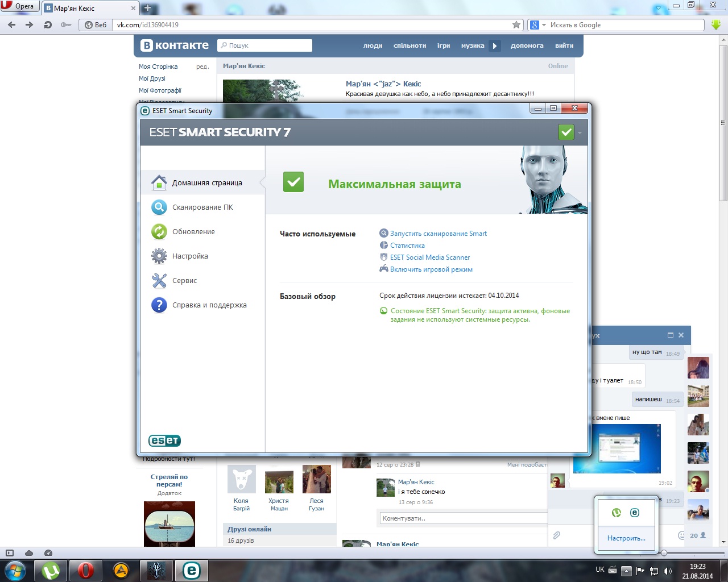The height and width of the screenshot is (582, 728).
Task: Open Opera from the taskbar
Action: pos(86,570)
